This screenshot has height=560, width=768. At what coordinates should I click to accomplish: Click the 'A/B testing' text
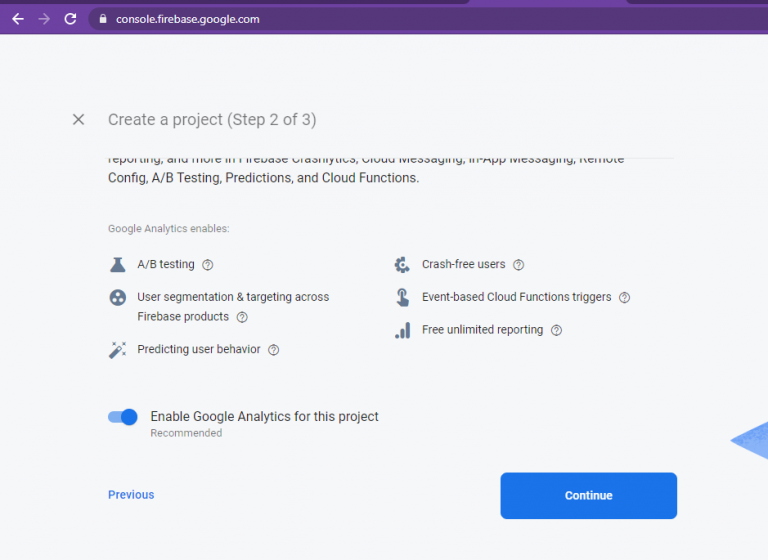tap(166, 265)
